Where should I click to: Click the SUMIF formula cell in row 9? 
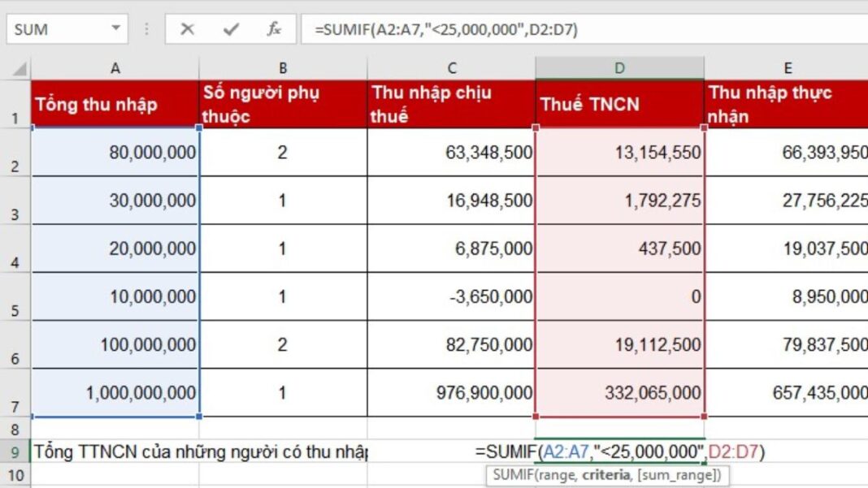pos(619,451)
